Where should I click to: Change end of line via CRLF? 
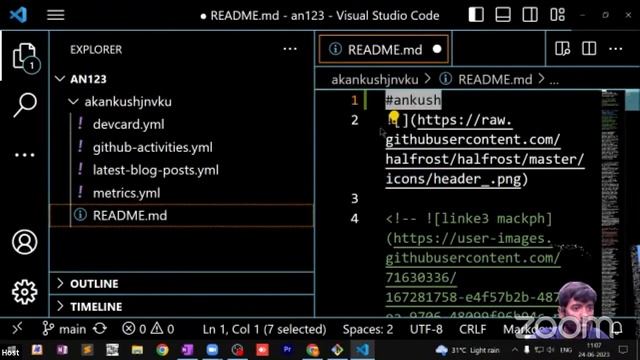(473, 329)
